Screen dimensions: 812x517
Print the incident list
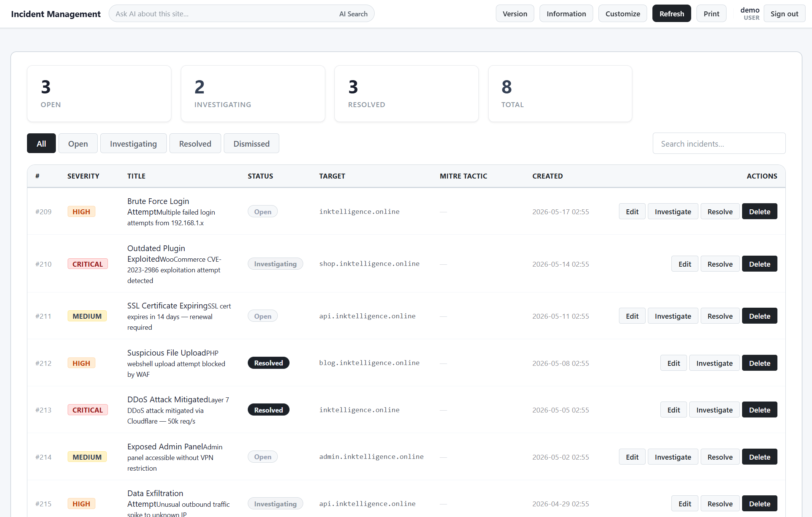click(x=711, y=14)
